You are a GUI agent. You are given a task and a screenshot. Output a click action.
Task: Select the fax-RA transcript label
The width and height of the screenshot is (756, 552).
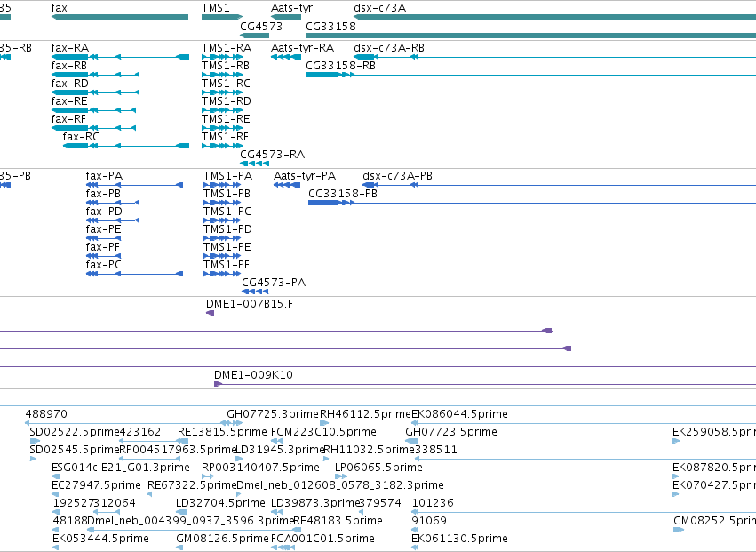[x=70, y=48]
